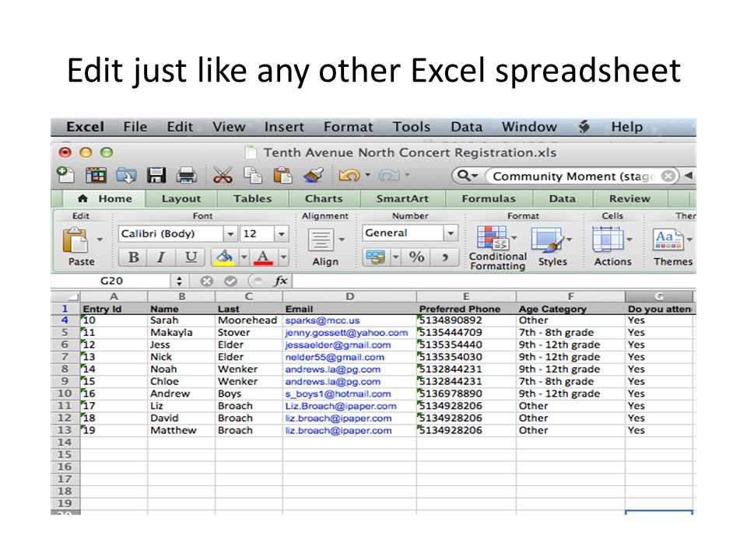Save the workbook with floppy icon
747x560 pixels.
click(x=156, y=175)
